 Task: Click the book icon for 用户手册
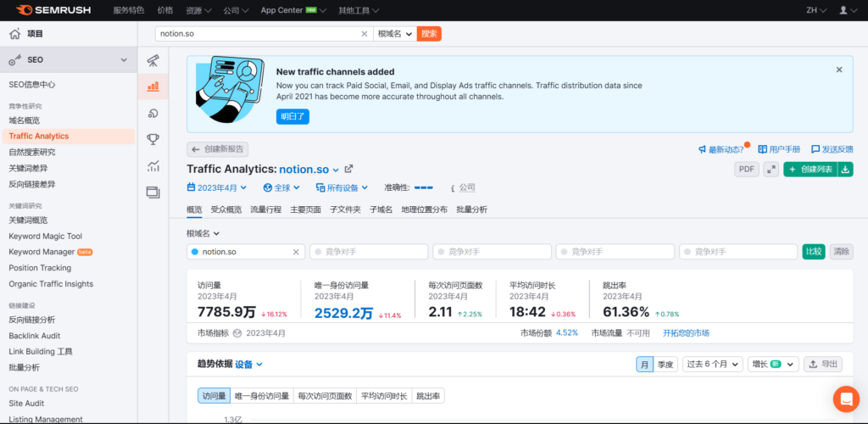762,149
